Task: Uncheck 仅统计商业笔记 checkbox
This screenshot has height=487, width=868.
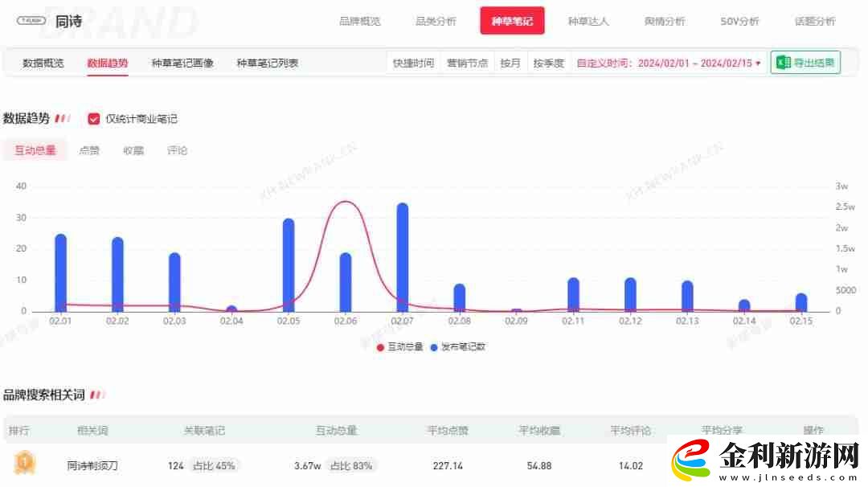Action: point(93,118)
